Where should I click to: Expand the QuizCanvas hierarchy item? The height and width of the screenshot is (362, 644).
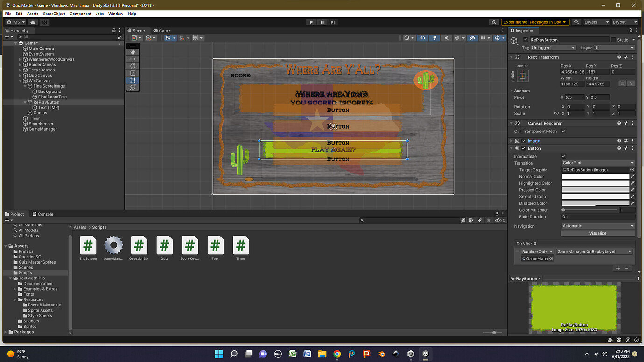[x=21, y=76]
